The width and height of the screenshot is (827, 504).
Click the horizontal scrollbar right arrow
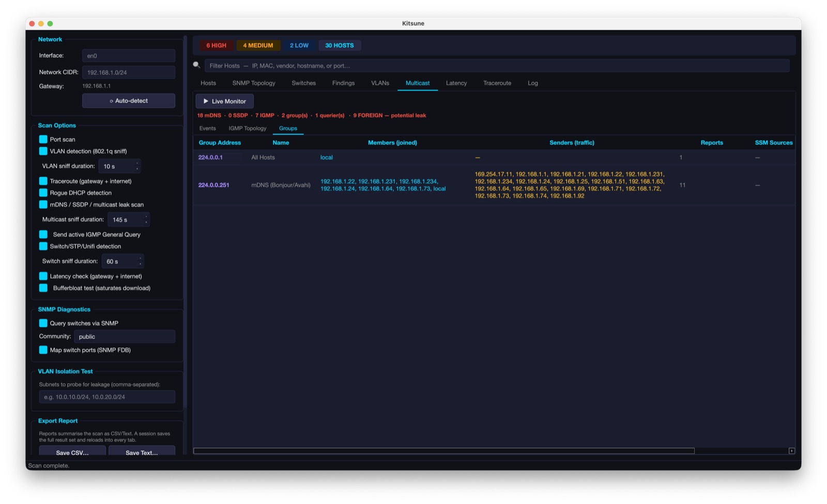click(x=791, y=451)
